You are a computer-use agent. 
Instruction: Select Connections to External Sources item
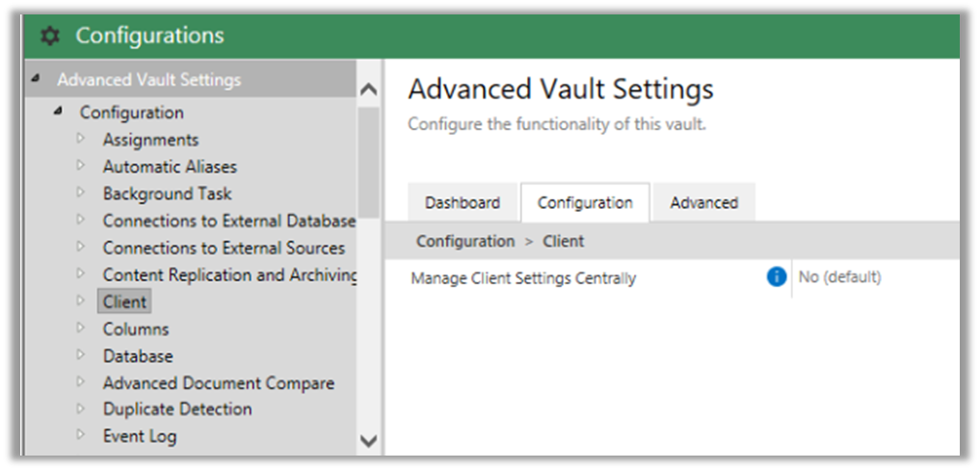coord(224,248)
